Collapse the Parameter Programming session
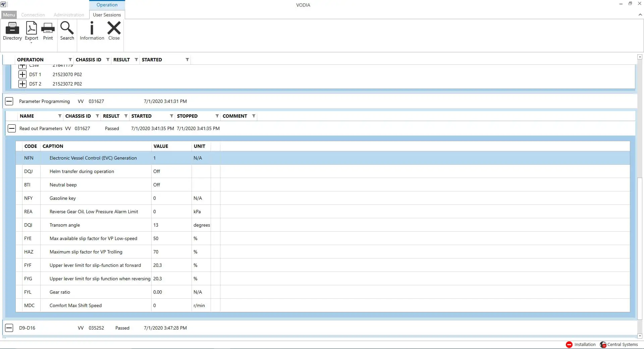The image size is (644, 349). [9, 101]
